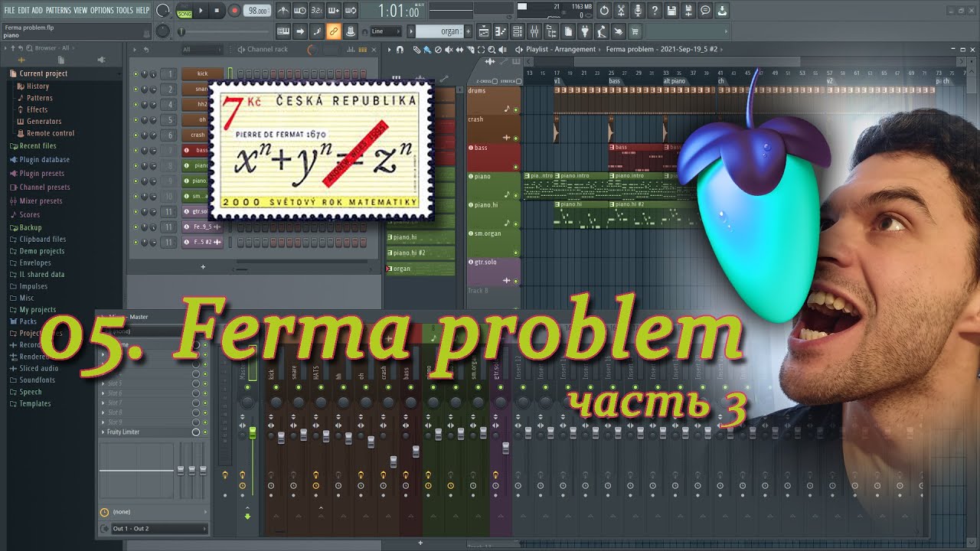Select Generators in the browser
The width and height of the screenshot is (980, 551).
click(44, 121)
